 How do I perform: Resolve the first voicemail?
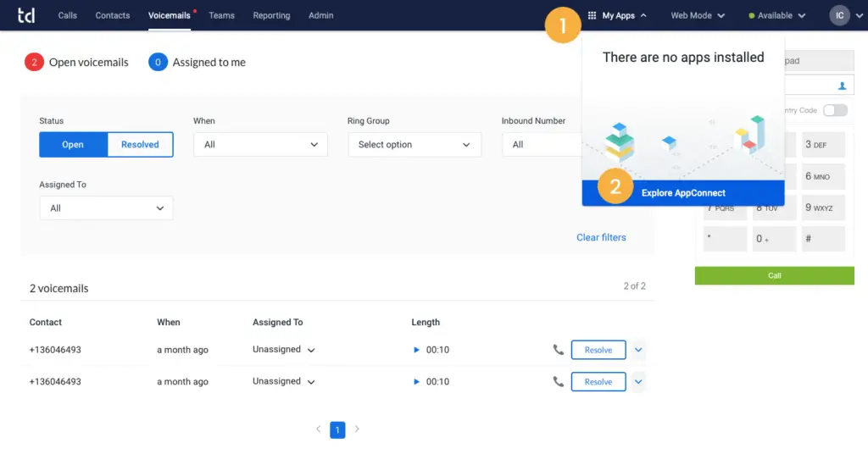[598, 350]
